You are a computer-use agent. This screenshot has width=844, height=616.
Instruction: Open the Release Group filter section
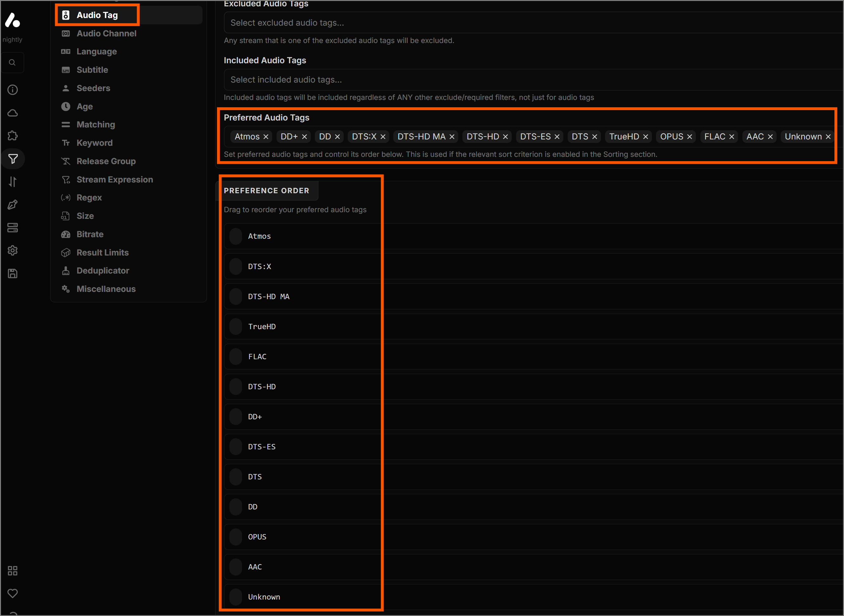pyautogui.click(x=129, y=161)
